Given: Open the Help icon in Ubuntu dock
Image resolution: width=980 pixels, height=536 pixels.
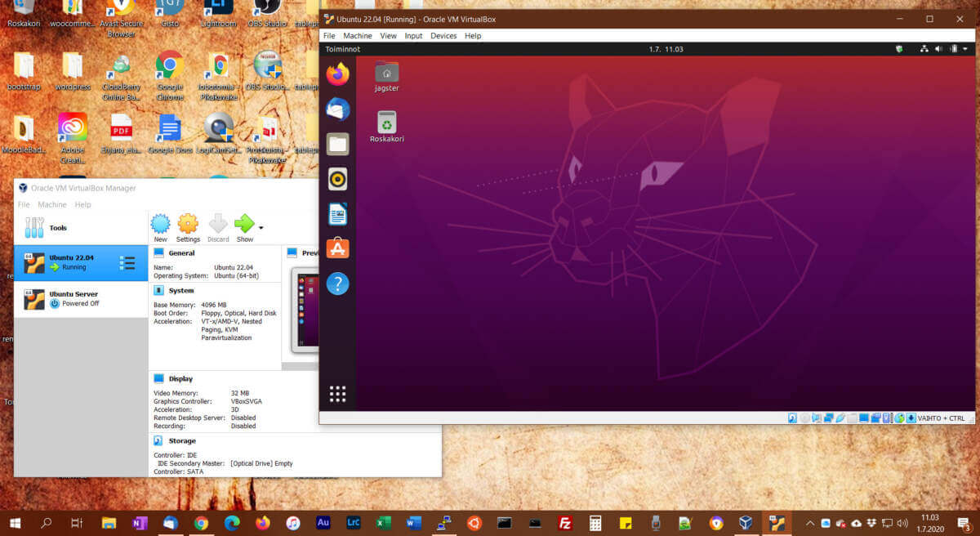Looking at the screenshot, I should click(337, 284).
